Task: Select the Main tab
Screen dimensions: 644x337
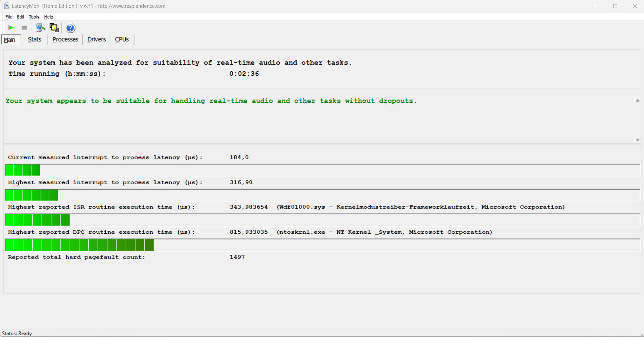Action: tap(10, 40)
